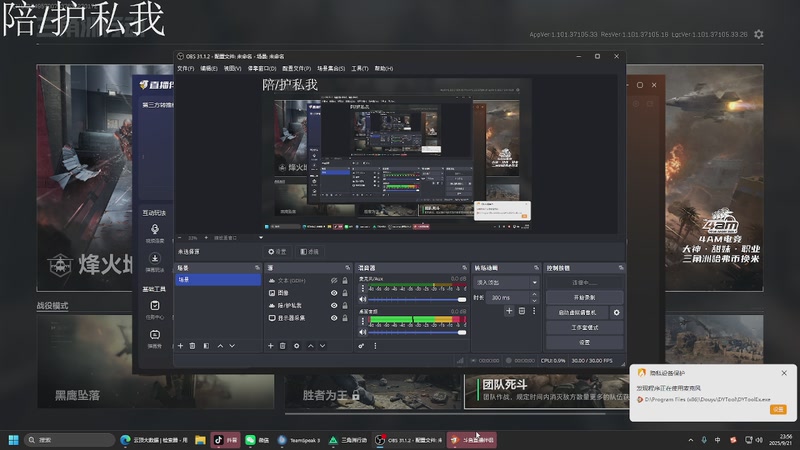
Task: Open 文件(F) menu in OBS
Action: click(x=185, y=68)
